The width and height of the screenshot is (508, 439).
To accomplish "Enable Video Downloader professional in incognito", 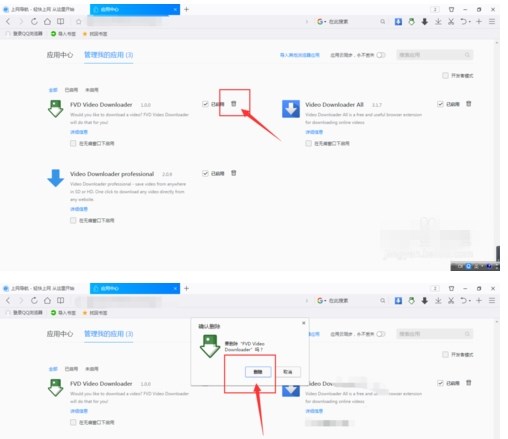I will coord(73,220).
